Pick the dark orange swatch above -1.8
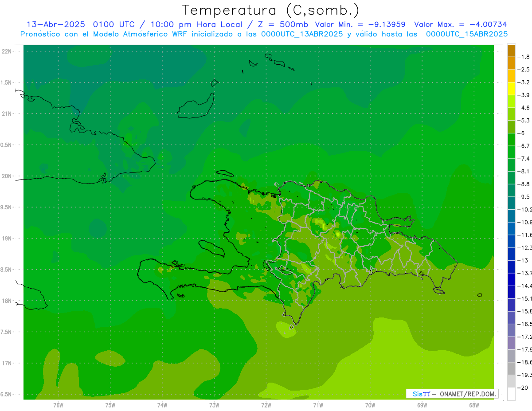The image size is (532, 411). click(x=511, y=51)
